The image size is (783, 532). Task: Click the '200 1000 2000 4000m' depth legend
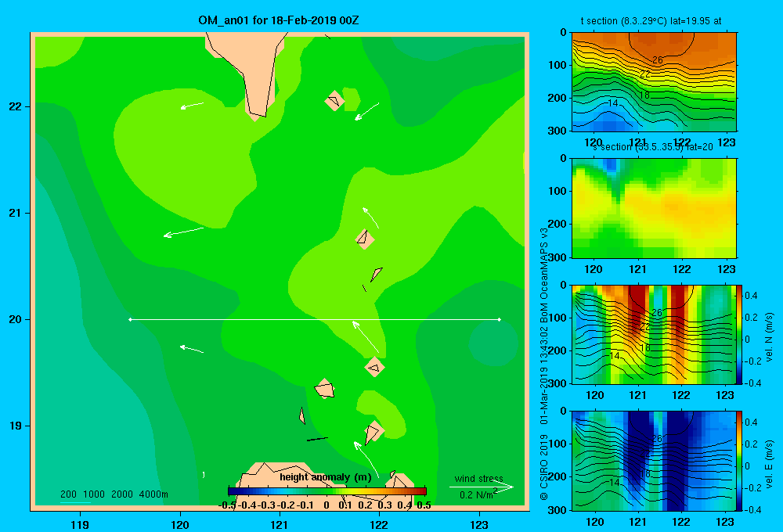[114, 494]
